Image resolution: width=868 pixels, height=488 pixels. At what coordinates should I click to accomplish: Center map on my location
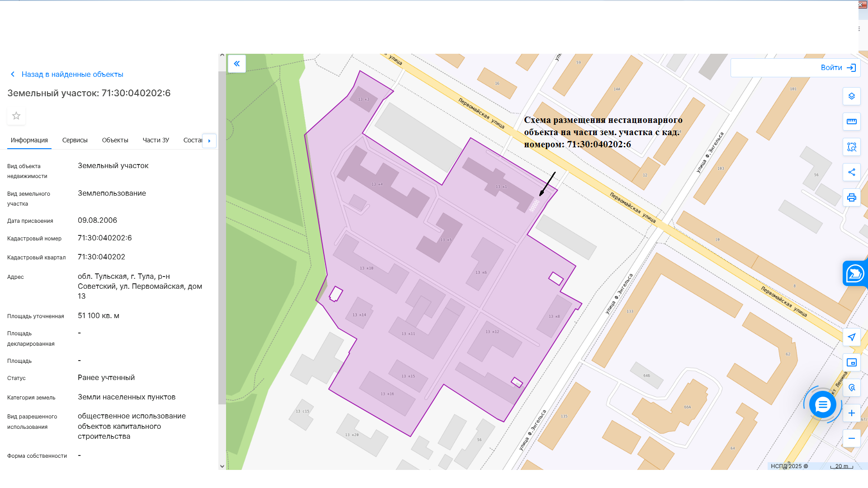[851, 337]
